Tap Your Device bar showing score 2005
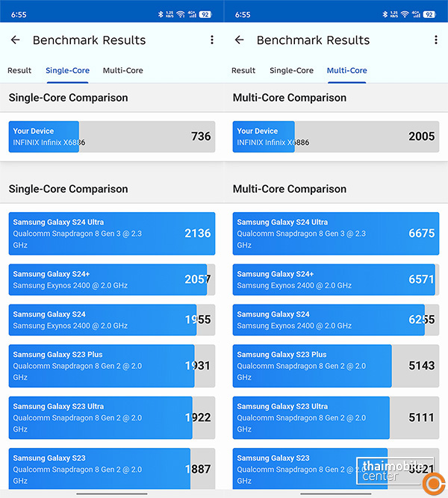Viewport: 448px width, 498px height. (336, 137)
